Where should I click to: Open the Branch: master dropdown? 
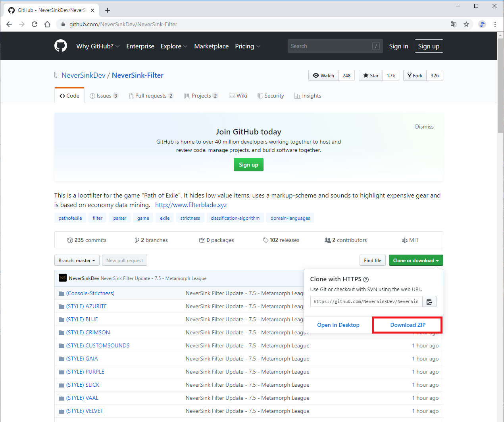pos(77,260)
